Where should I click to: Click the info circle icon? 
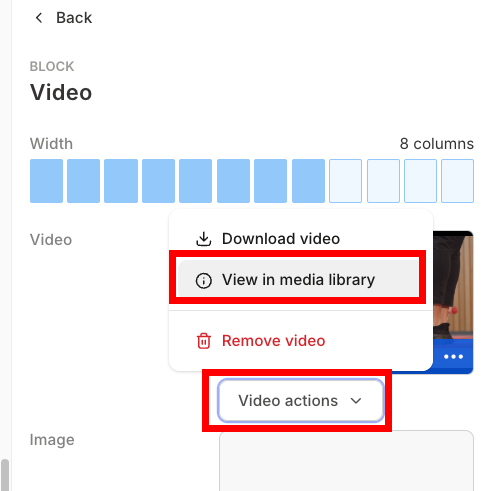(203, 280)
